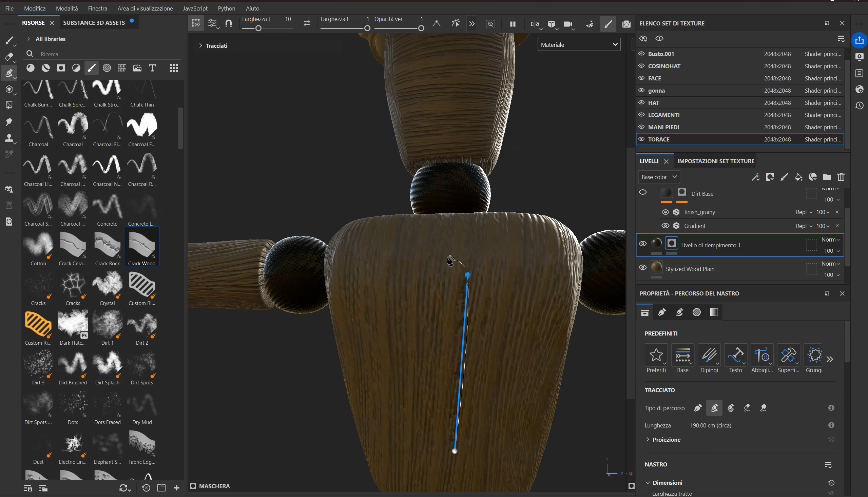Add effect with magic wand icon
This screenshot has height=497, width=868.
[x=755, y=177]
